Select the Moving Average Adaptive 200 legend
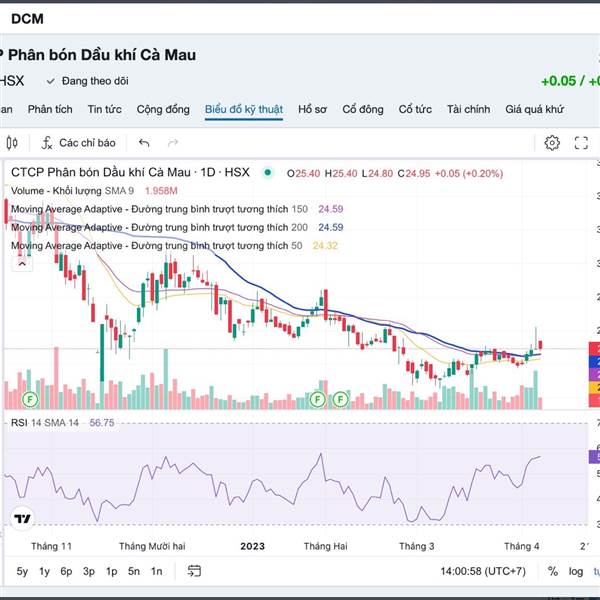The image size is (600, 600). [159, 227]
